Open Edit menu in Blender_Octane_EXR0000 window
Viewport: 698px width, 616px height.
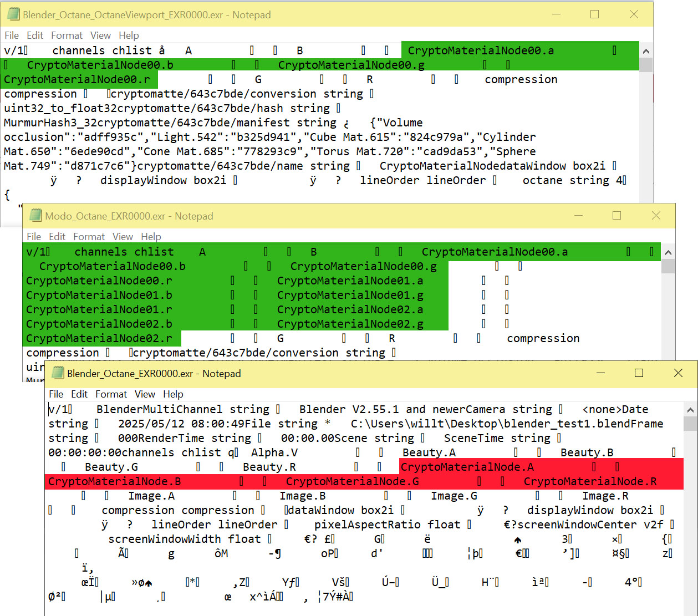point(79,394)
